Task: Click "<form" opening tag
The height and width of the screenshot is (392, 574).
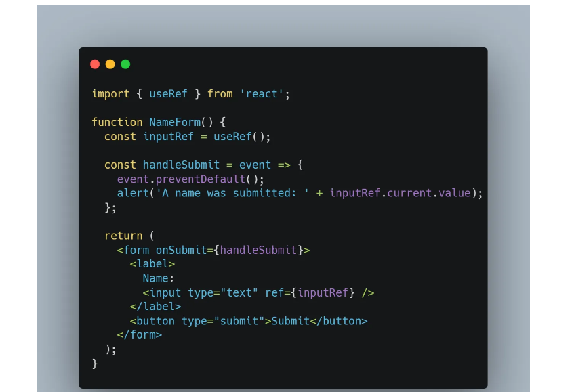Action: 133,250
